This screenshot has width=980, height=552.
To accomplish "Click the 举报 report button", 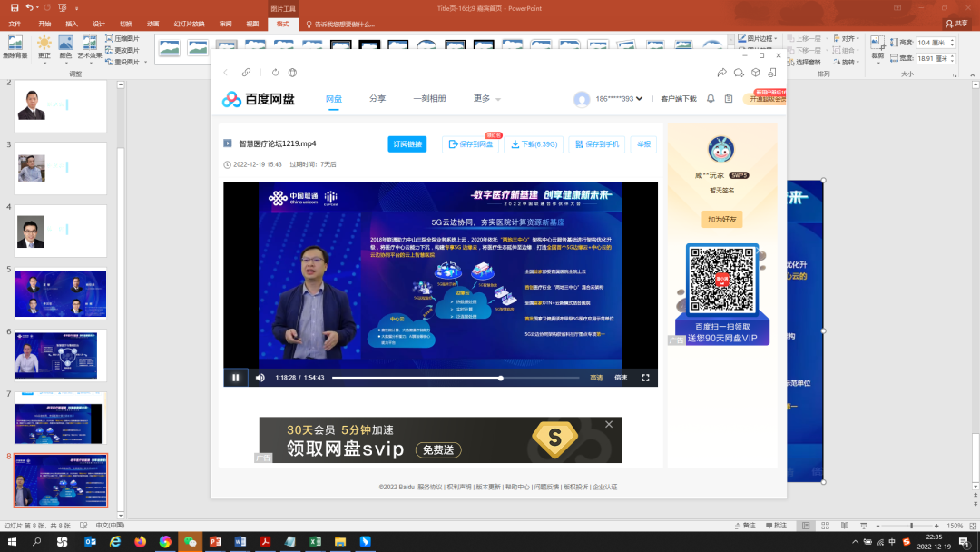I will click(643, 143).
